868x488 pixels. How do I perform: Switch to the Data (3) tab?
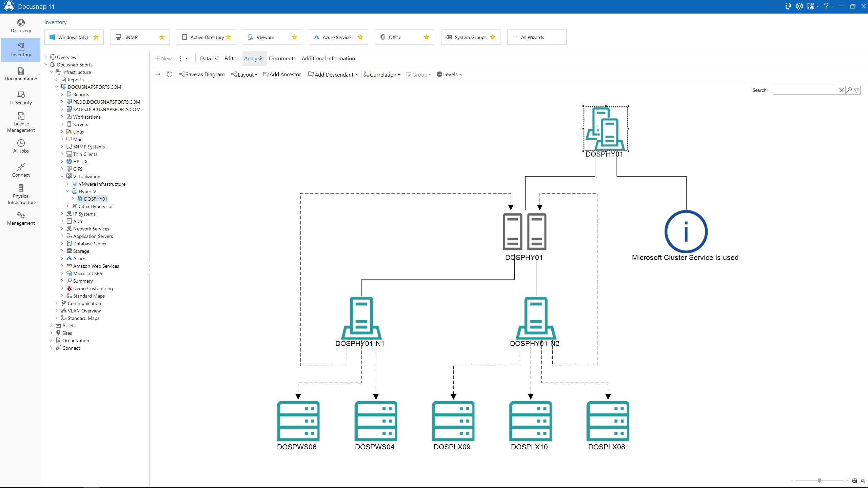(209, 58)
